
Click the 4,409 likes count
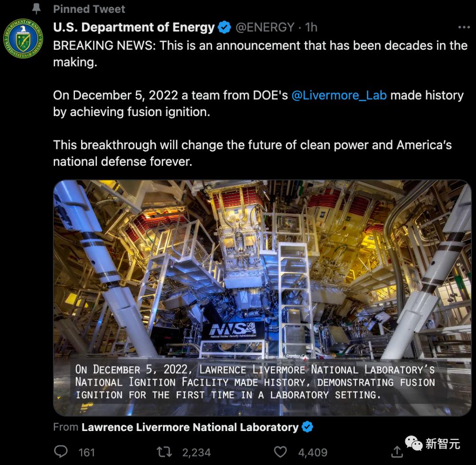(x=312, y=453)
